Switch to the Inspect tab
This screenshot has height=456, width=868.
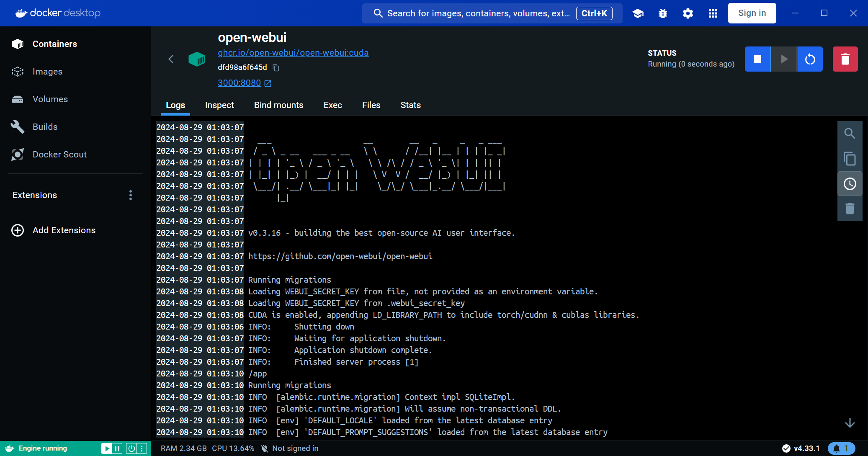point(219,105)
